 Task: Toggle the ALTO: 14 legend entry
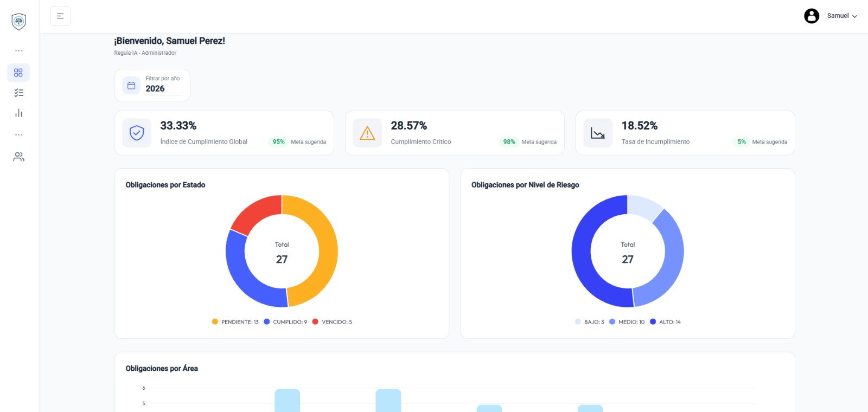coord(666,322)
